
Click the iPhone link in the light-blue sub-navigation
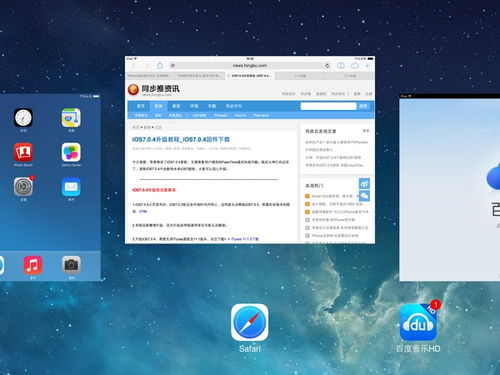click(x=221, y=115)
